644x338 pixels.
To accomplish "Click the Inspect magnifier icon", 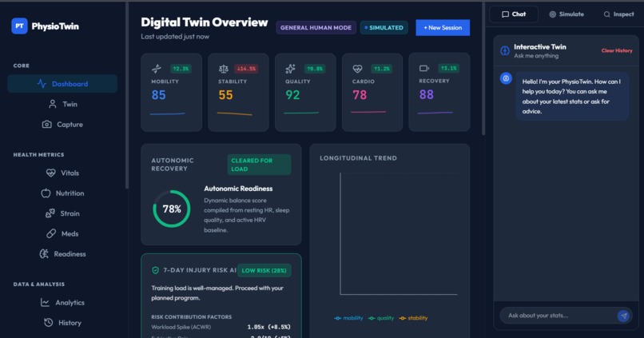I will pos(606,14).
